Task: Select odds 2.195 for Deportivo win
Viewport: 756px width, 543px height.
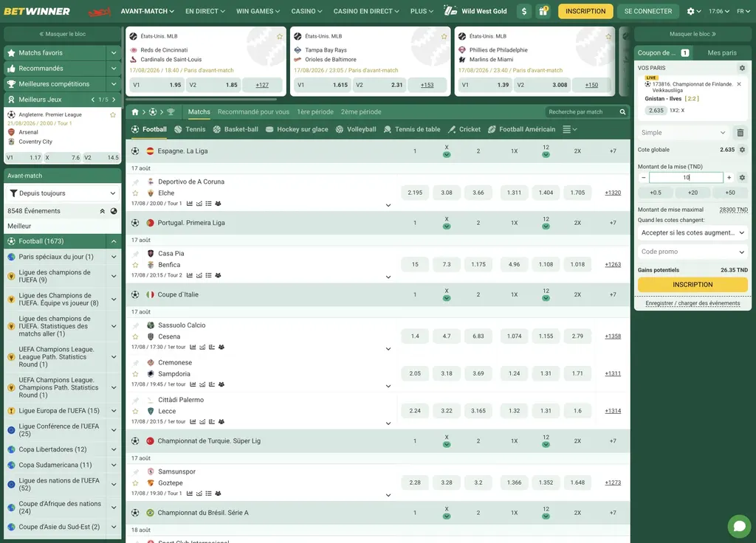Action: (415, 193)
